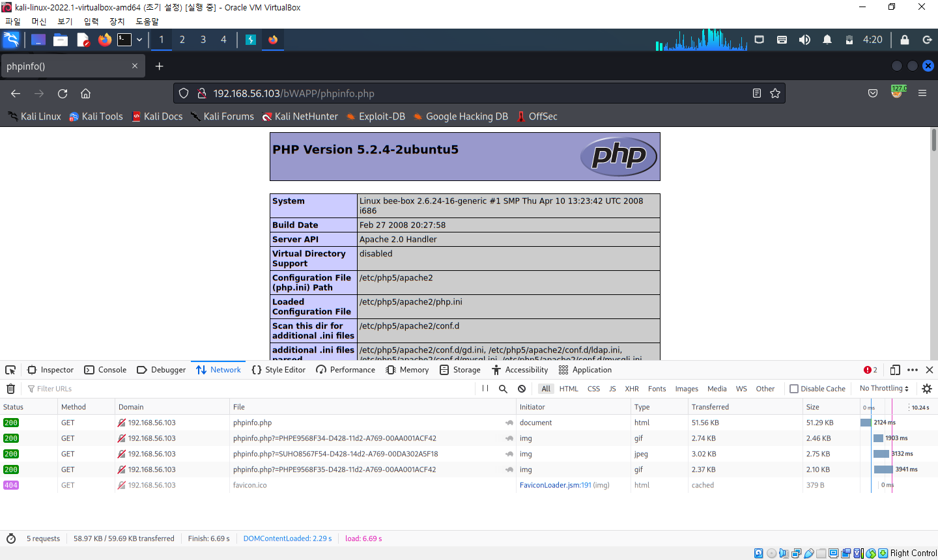Open the Kali Docs bookmark
938x560 pixels.
tap(157, 117)
